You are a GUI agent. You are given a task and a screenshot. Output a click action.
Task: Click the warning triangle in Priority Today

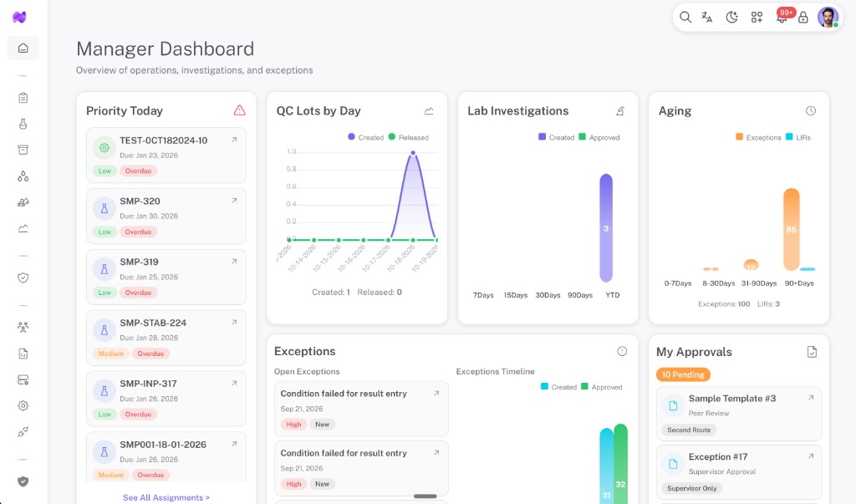pyautogui.click(x=239, y=110)
